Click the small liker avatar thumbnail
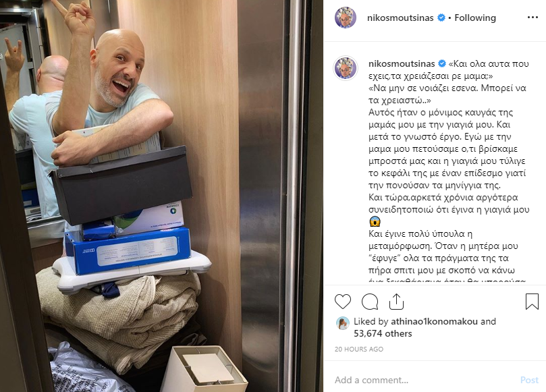This screenshot has height=392, width=546. pyautogui.click(x=343, y=323)
